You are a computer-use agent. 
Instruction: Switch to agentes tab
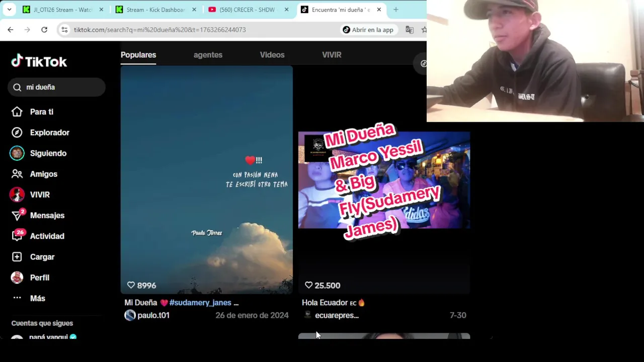(208, 55)
